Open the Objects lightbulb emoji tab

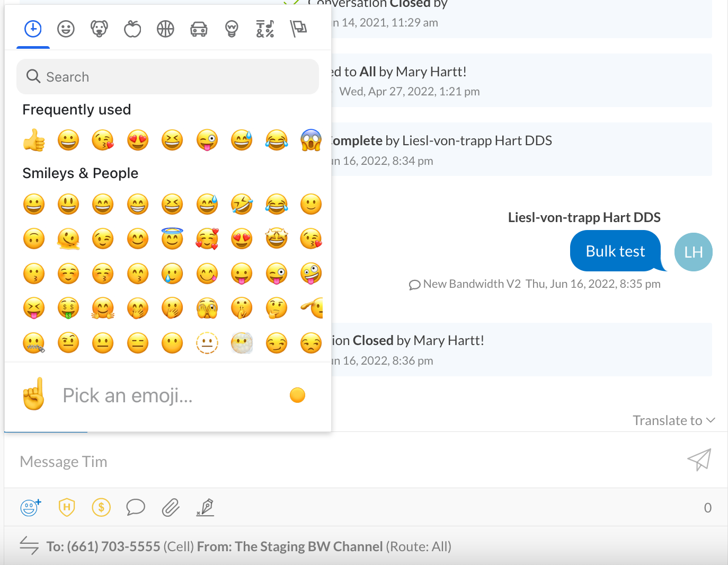click(x=232, y=29)
